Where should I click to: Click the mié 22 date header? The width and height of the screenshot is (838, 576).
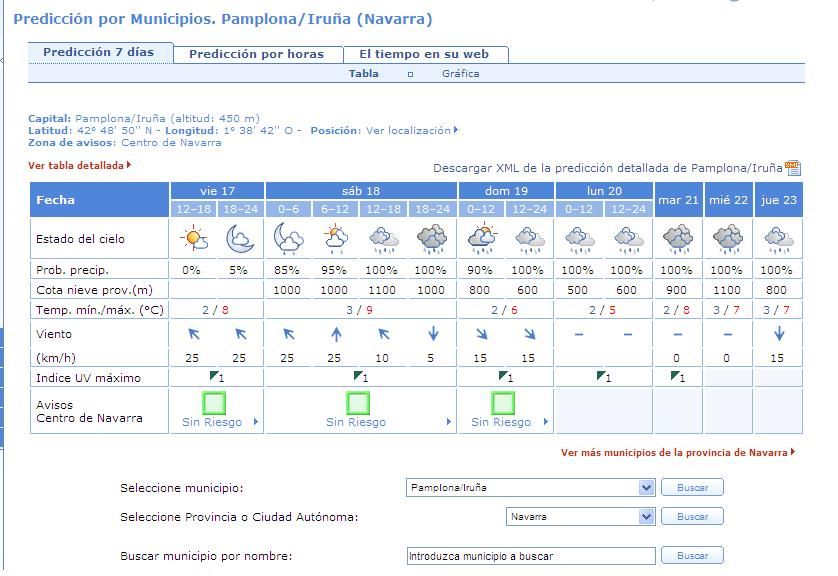tap(728, 200)
